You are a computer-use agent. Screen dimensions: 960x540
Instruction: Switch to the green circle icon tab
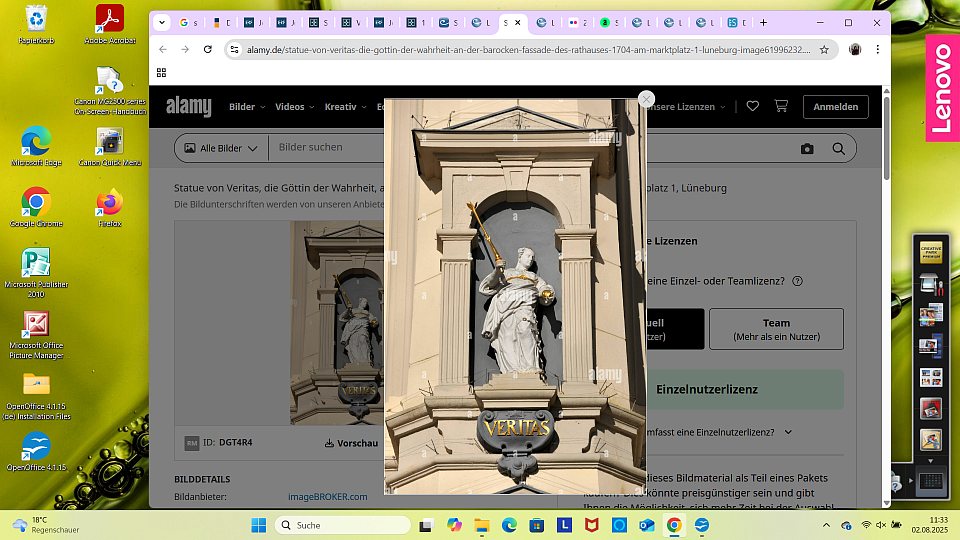pyautogui.click(x=609, y=23)
